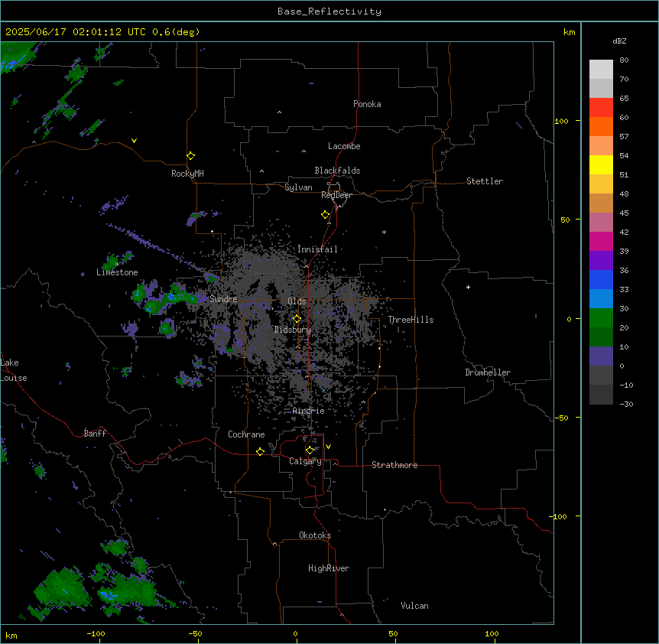
Task: Click the Base_Reflectivity title
Action: click(329, 11)
